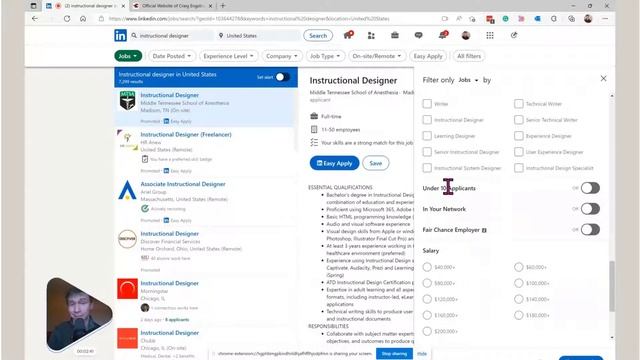Expand the Experience Level filter

tap(228, 56)
